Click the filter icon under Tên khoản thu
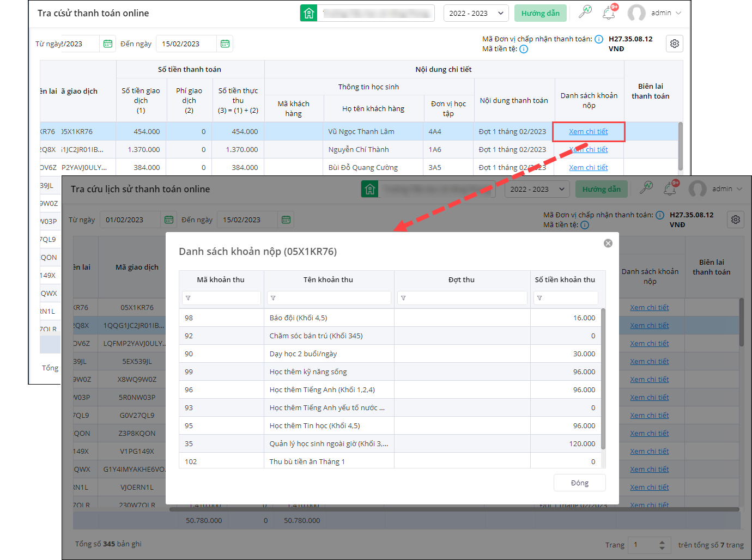 coord(273,298)
